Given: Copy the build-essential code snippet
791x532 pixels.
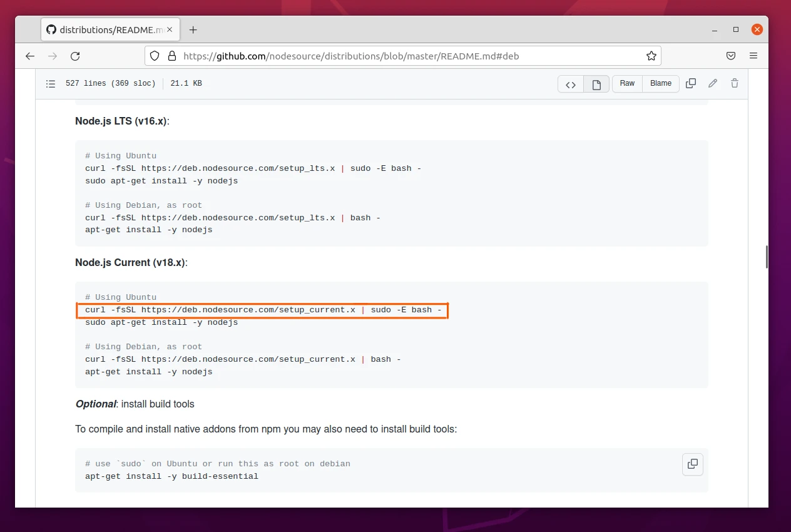Looking at the screenshot, I should click(692, 464).
